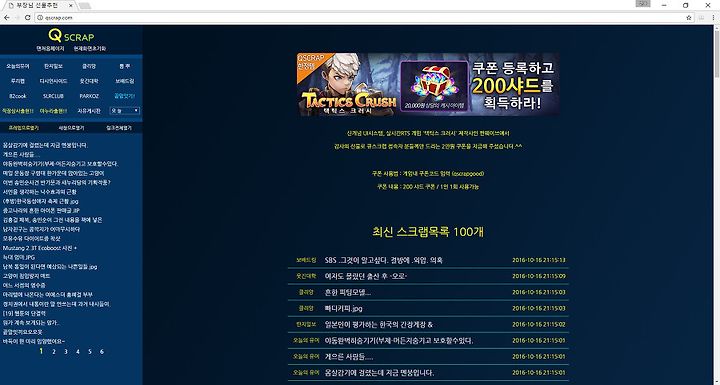This screenshot has width=720, height=385.
Task: Go to sidebar page 6
Action: tap(102, 352)
